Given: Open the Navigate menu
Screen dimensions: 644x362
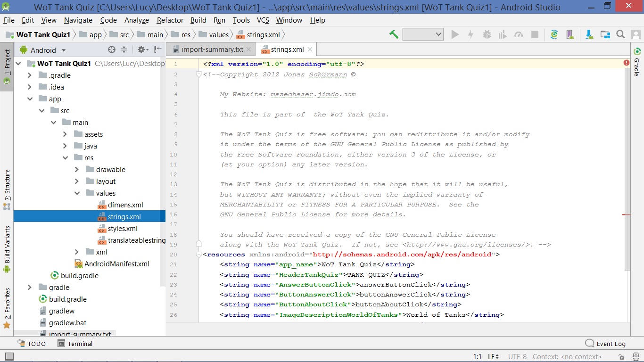Looking at the screenshot, I should coord(78,20).
